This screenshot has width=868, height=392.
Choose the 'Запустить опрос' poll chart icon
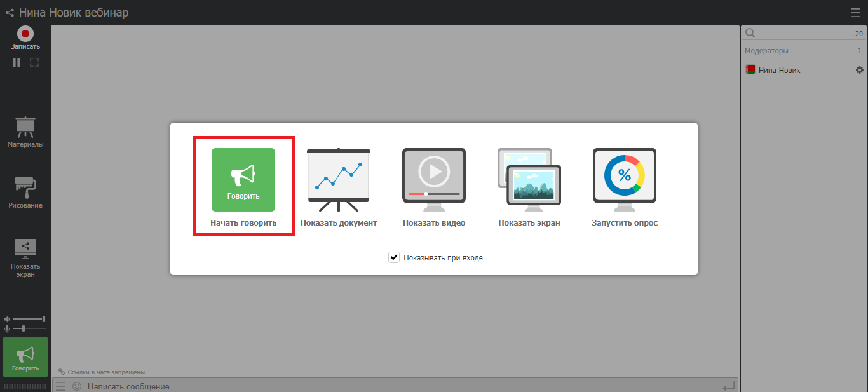coord(625,176)
